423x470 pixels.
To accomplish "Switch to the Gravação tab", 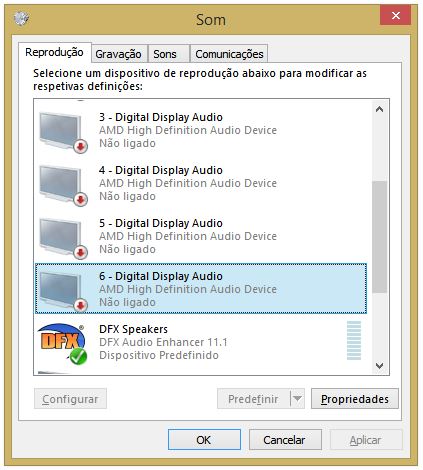I will (x=118, y=54).
